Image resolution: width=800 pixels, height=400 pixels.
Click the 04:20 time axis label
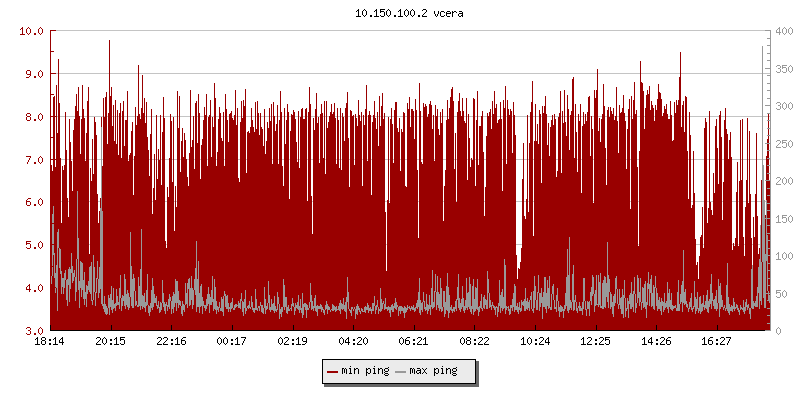(x=353, y=341)
